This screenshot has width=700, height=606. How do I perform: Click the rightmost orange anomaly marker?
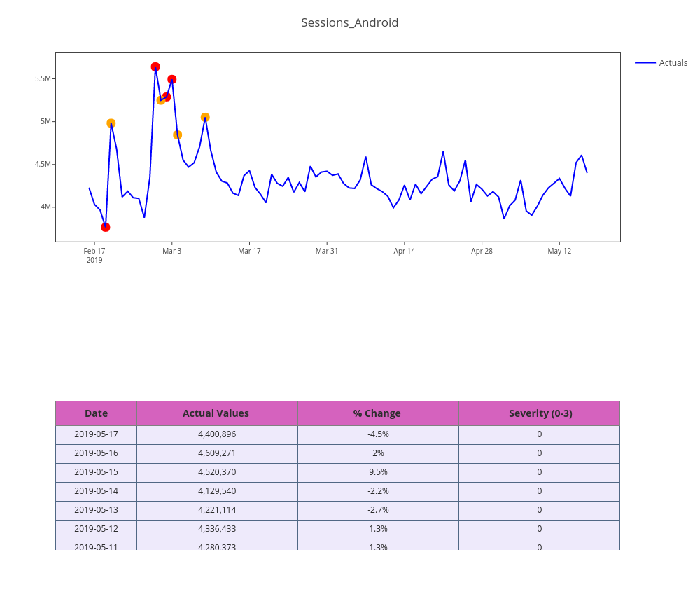(x=205, y=118)
